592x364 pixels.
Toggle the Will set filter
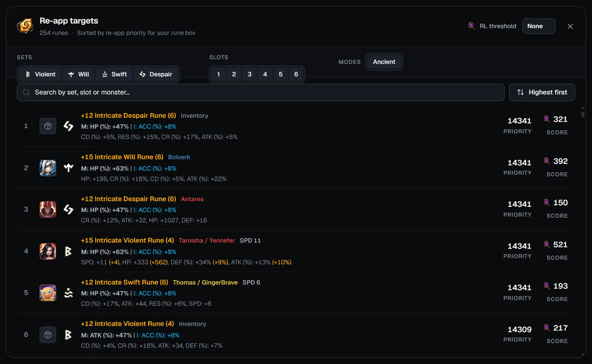(78, 74)
